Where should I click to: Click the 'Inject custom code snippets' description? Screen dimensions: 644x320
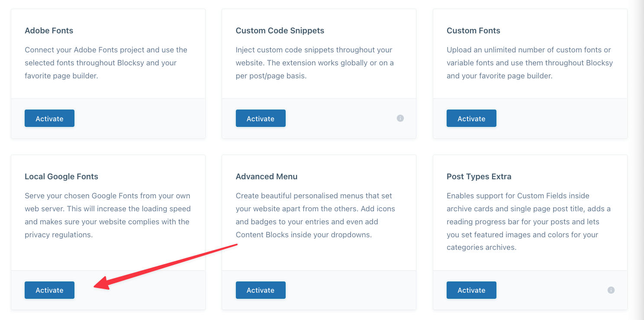pos(315,63)
